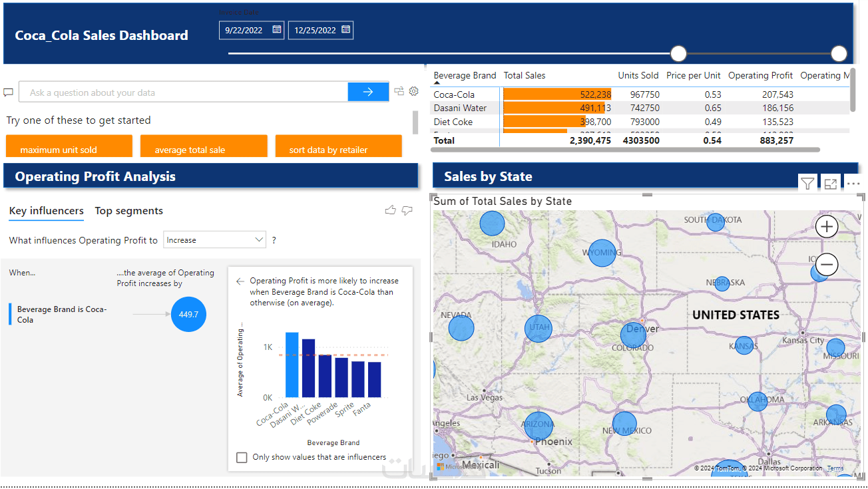Zoom out on the map with minus button

click(x=827, y=265)
